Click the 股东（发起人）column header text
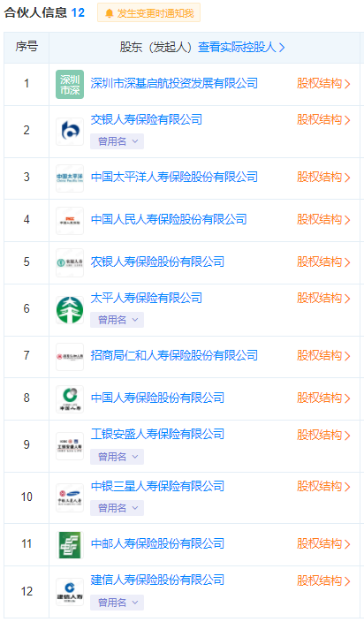364x622 pixels. pyautogui.click(x=156, y=47)
